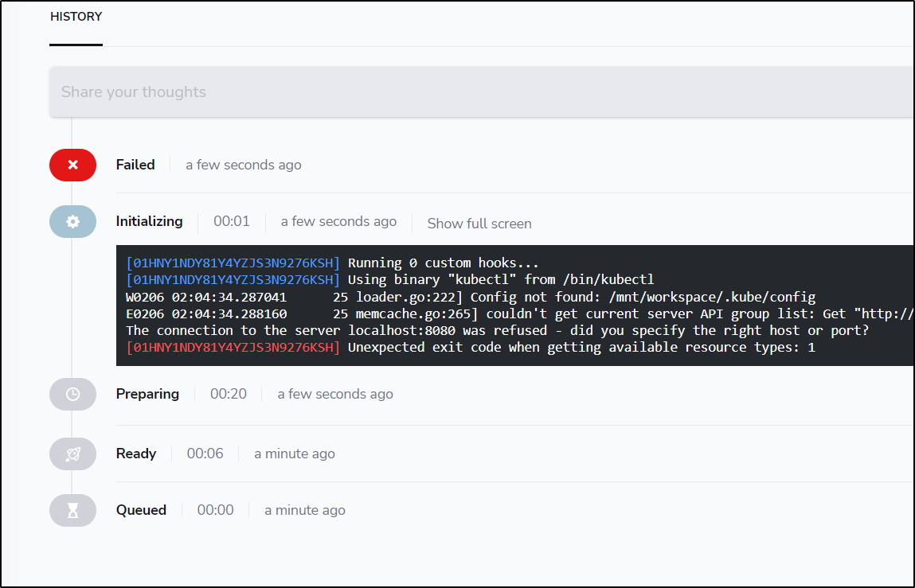The height and width of the screenshot is (588, 915).
Task: Click the memcache.go:265 error log line
Action: pyautogui.click(x=519, y=313)
